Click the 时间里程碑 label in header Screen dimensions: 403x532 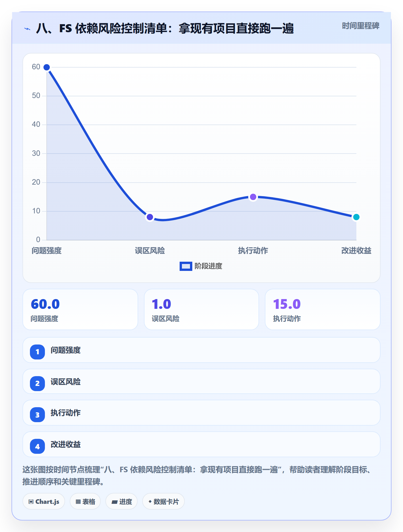360,26
